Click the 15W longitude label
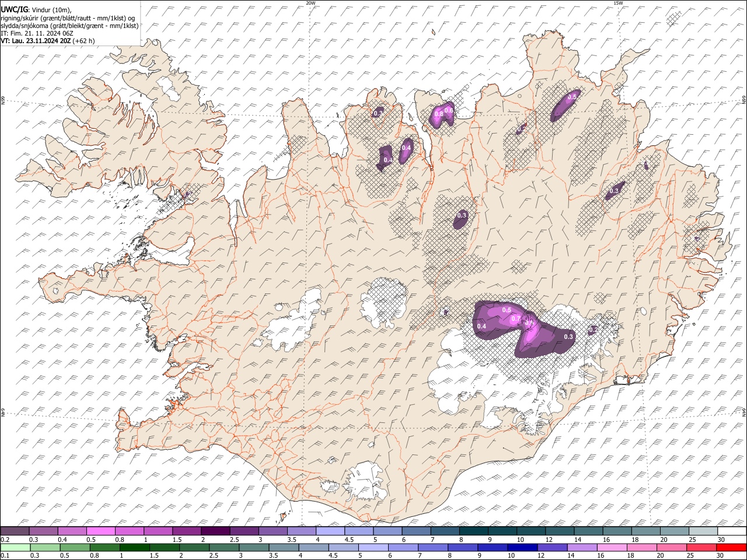This screenshot has width=747, height=560. (x=618, y=3)
